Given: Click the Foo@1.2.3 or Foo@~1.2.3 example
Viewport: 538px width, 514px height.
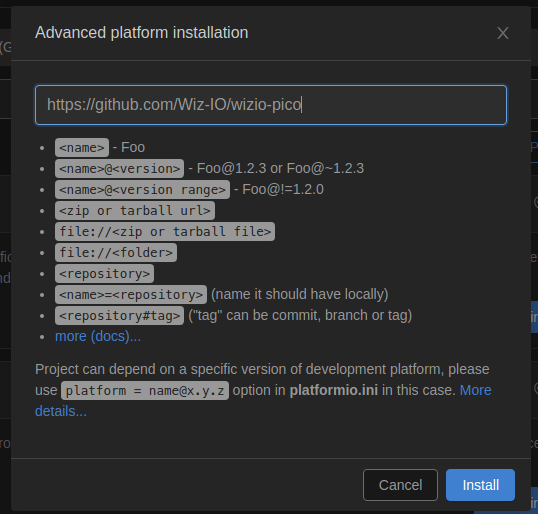Looking at the screenshot, I should 280,168.
